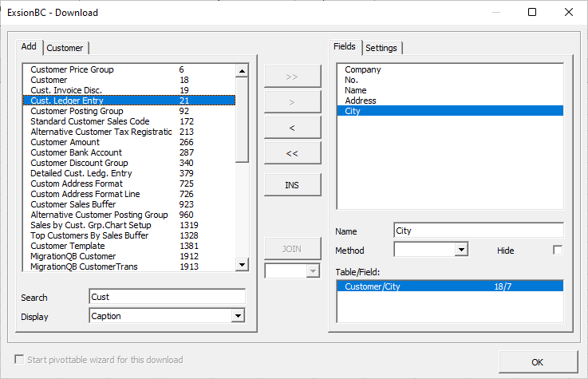Click the table list scrollbar thumb
Image resolution: width=588 pixels, height=379 pixels.
point(242,120)
